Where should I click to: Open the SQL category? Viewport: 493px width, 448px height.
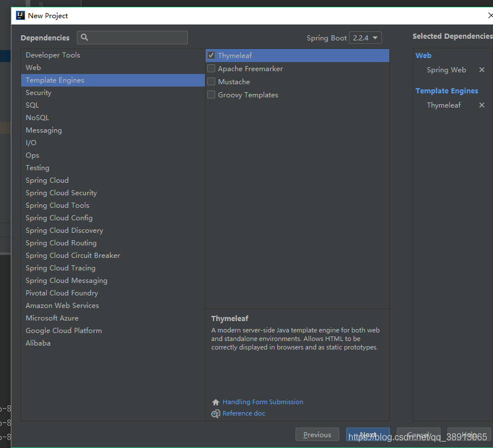pyautogui.click(x=113, y=105)
